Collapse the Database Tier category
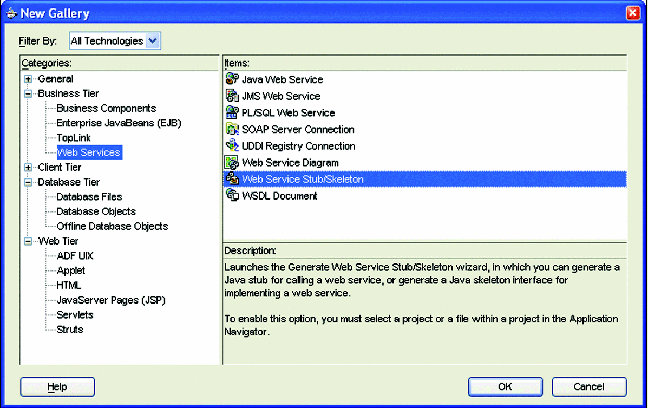 [28, 182]
